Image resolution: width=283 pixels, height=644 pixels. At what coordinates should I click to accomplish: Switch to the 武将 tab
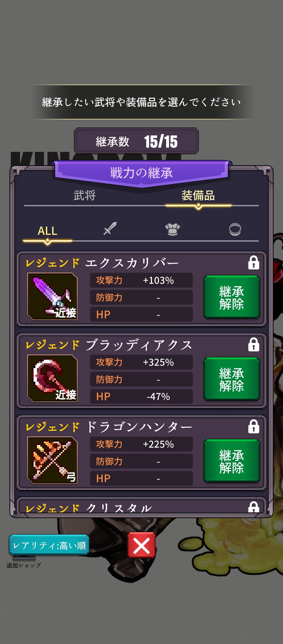(x=84, y=196)
